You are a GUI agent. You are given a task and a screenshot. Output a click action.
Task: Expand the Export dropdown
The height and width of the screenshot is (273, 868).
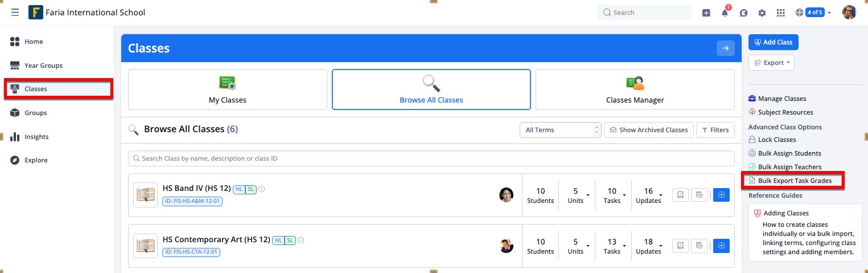coord(771,63)
